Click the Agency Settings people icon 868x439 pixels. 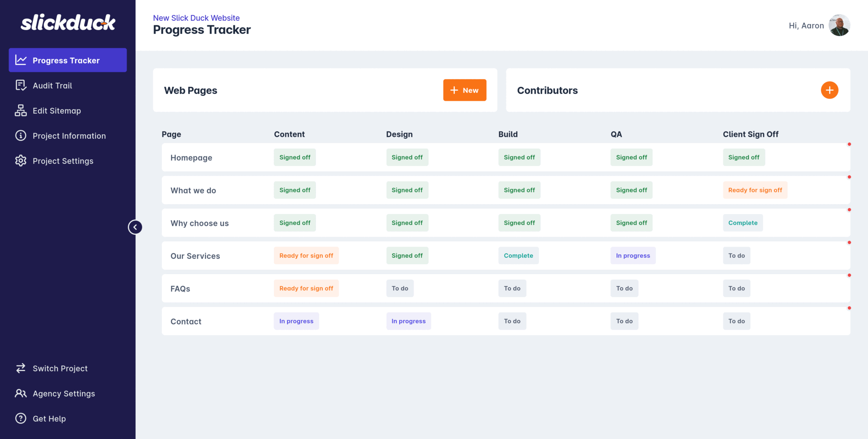tap(21, 393)
